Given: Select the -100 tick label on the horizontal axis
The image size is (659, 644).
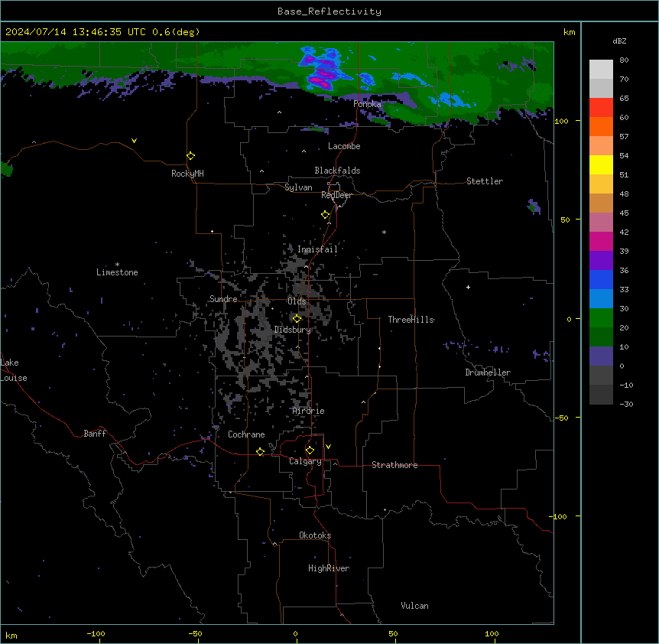Looking at the screenshot, I should [96, 633].
